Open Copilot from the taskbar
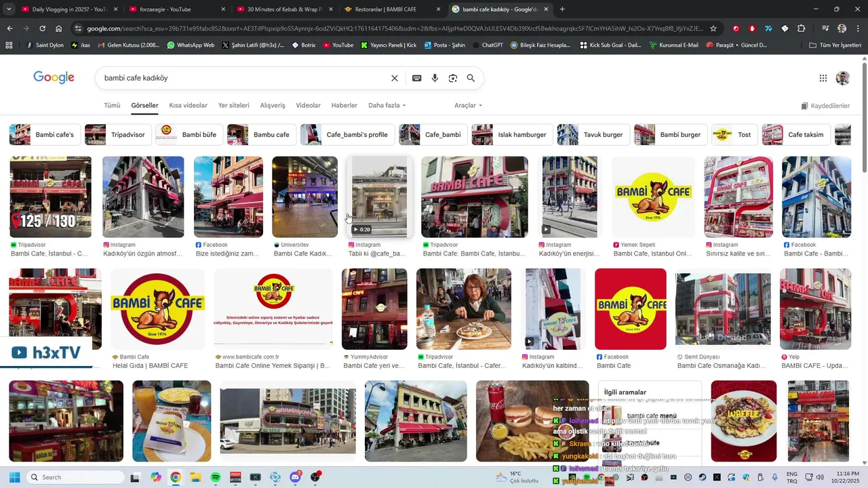The width and height of the screenshot is (868, 488). tap(156, 477)
